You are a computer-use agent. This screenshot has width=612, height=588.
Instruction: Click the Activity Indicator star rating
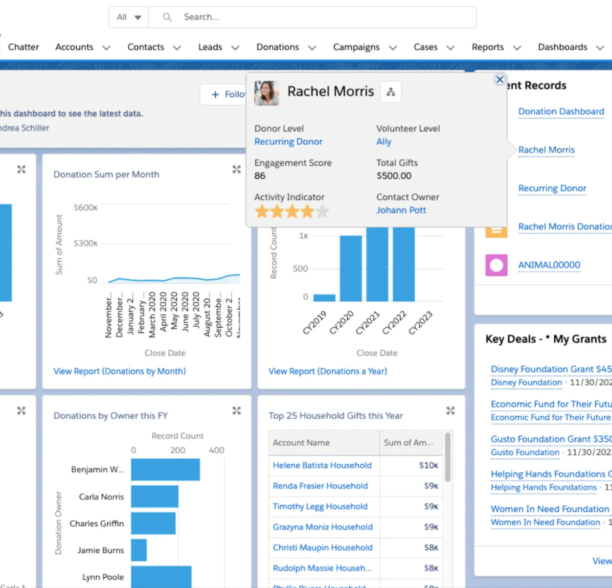(x=292, y=211)
